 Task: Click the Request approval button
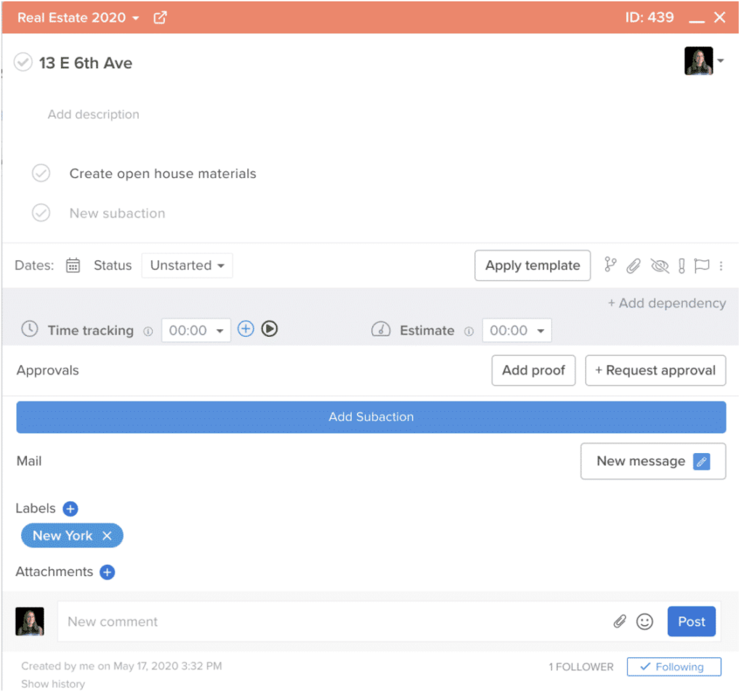pyautogui.click(x=655, y=370)
